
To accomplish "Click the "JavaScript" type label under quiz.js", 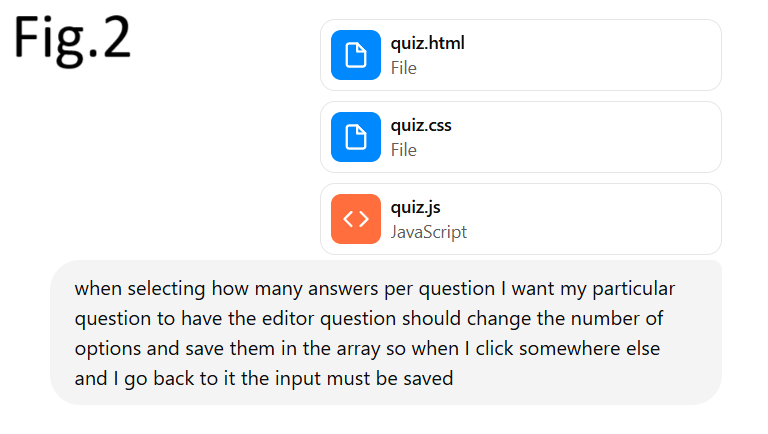I will [429, 232].
